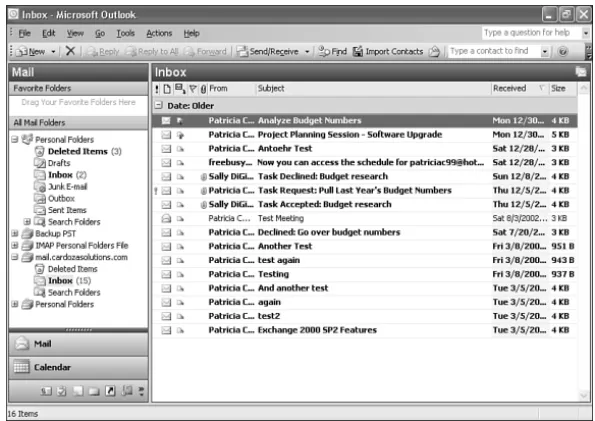
Task: Click Folder List icon in navigation strip
Action: [94, 391]
